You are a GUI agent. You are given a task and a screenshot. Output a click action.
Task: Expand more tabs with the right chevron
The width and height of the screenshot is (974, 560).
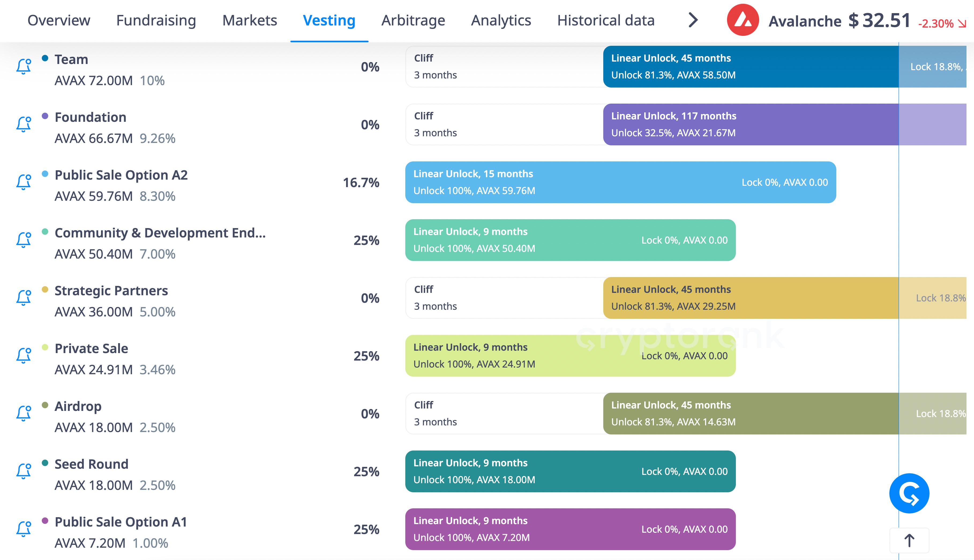693,20
